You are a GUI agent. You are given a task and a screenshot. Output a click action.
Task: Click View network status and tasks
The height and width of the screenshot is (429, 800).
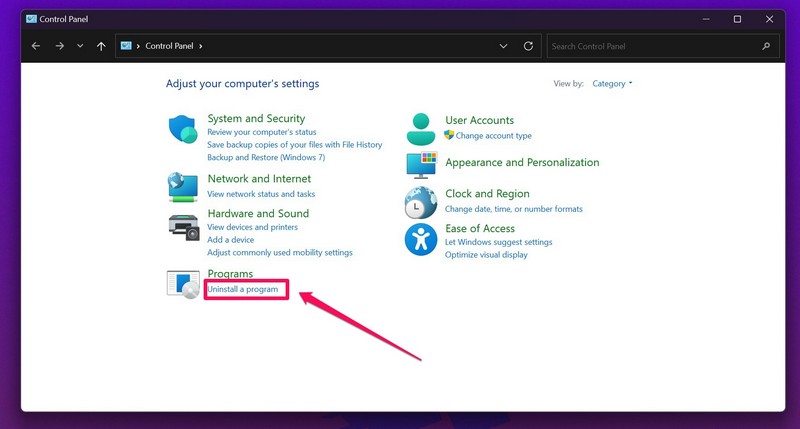point(261,194)
